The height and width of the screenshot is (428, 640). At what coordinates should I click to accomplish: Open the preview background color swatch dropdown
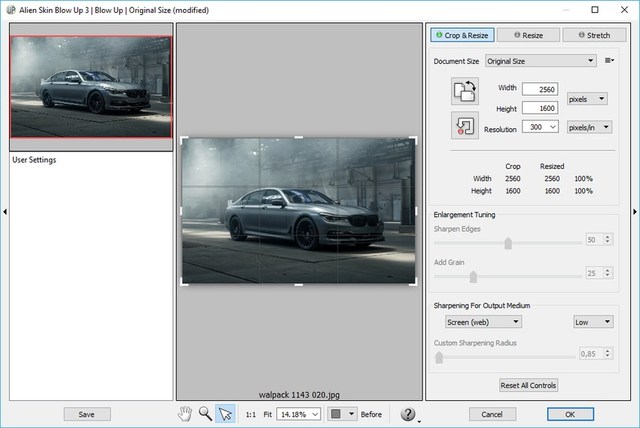pos(342,414)
